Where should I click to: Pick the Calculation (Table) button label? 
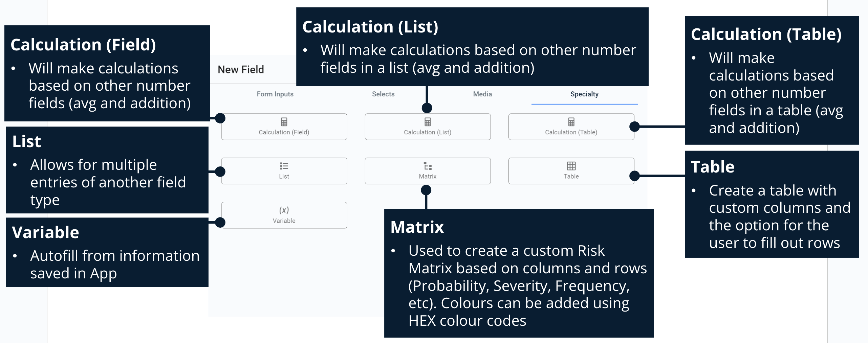point(571,132)
